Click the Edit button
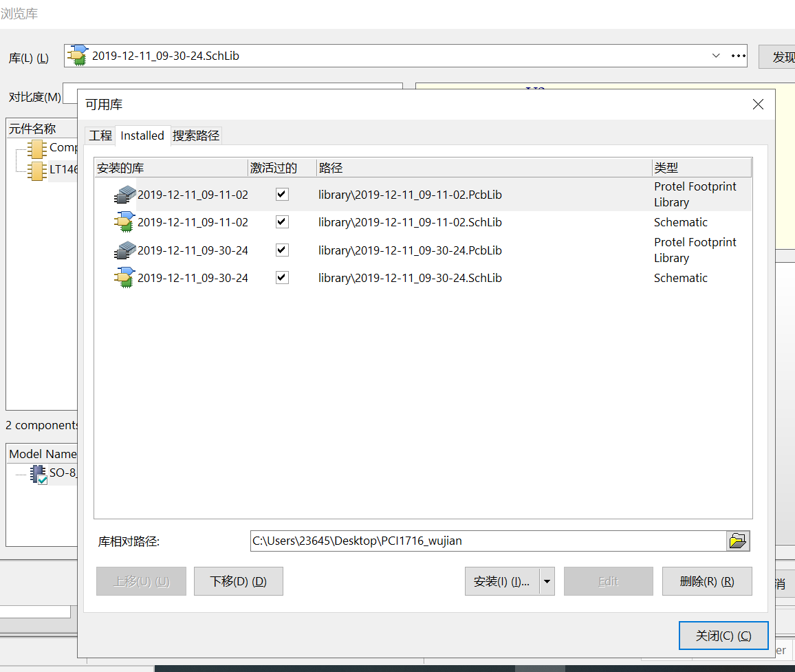Screen dimensions: 795x672 pos(609,581)
